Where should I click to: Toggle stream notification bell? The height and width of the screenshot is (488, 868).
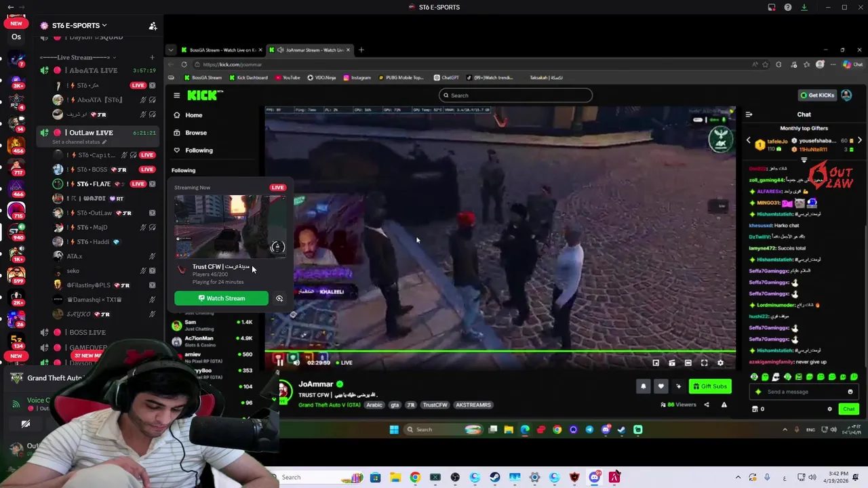coord(644,386)
